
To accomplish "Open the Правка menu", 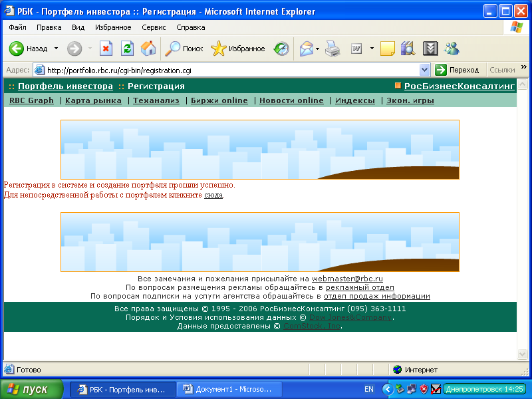I will (49, 27).
